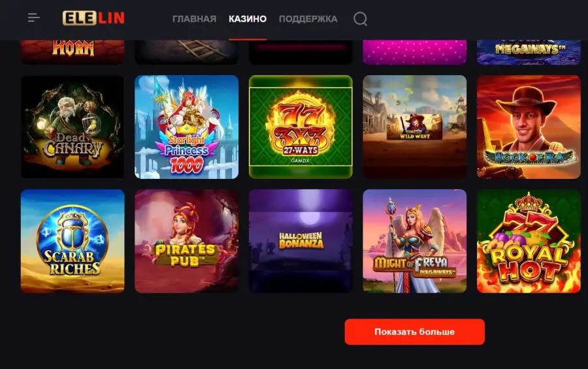Select the Wild West game tile
Image resolution: width=588 pixels, height=369 pixels.
click(415, 127)
